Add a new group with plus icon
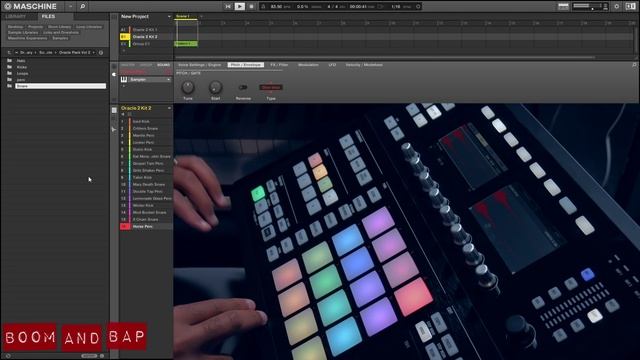The width and height of the screenshot is (640, 360). point(124,51)
